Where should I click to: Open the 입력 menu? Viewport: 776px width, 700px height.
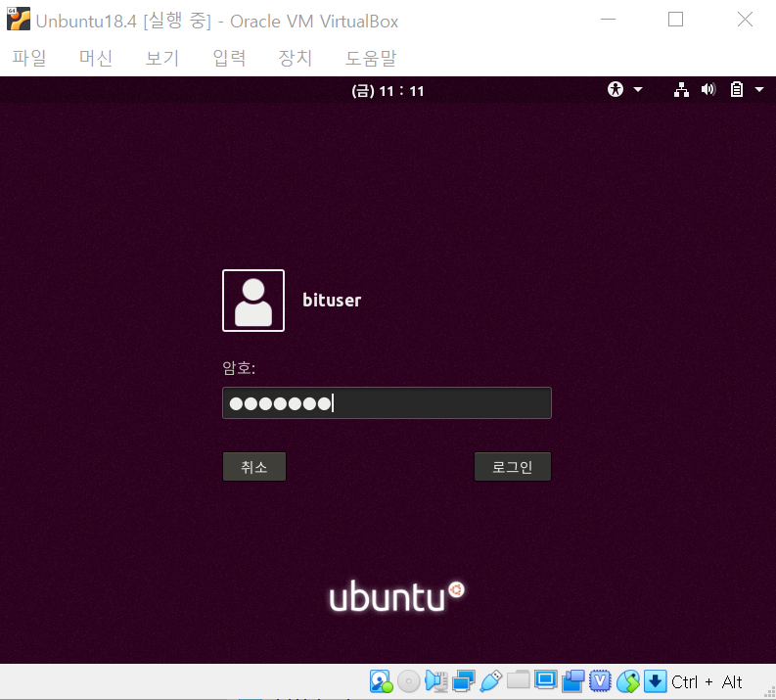[x=229, y=58]
